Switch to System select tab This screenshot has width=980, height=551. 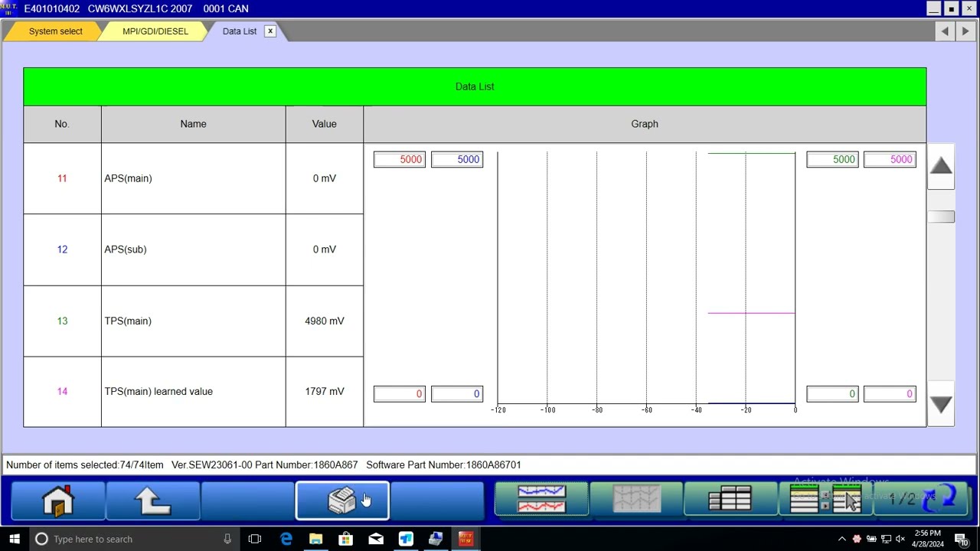(x=55, y=31)
